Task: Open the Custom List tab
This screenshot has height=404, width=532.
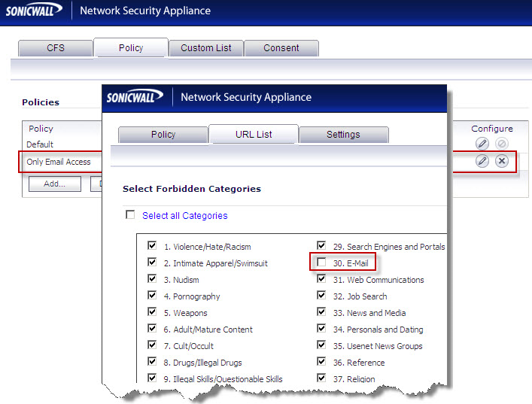Action: pos(206,48)
